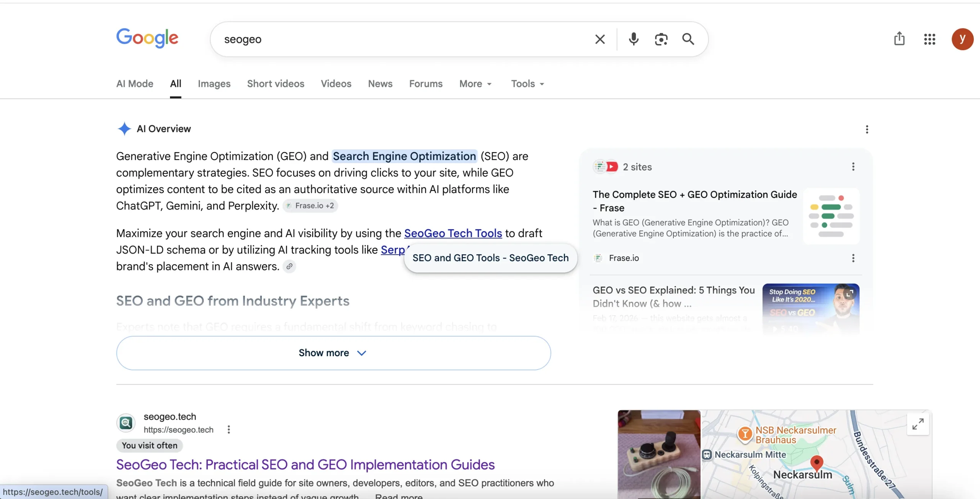
Task: Open Google Lens image search
Action: (661, 39)
